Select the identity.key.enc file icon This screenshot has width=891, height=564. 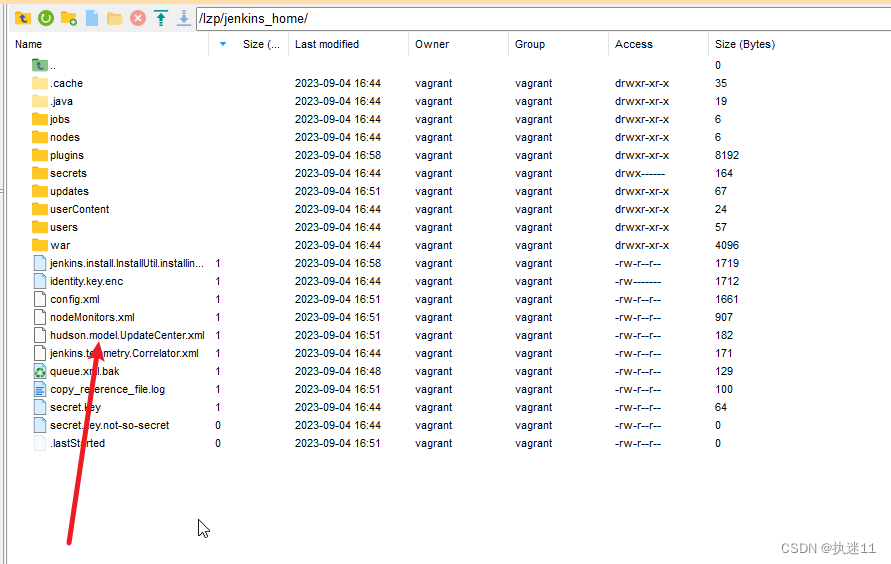click(40, 281)
